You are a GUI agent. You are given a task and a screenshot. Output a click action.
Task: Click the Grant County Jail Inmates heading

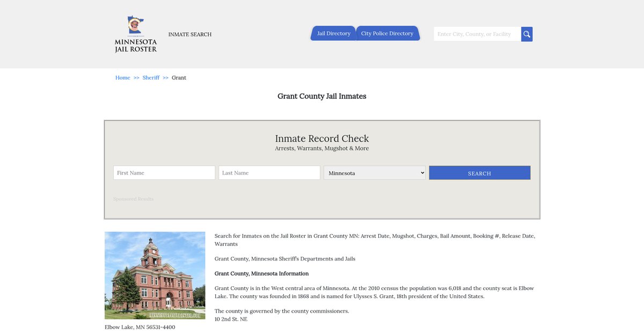(x=322, y=96)
